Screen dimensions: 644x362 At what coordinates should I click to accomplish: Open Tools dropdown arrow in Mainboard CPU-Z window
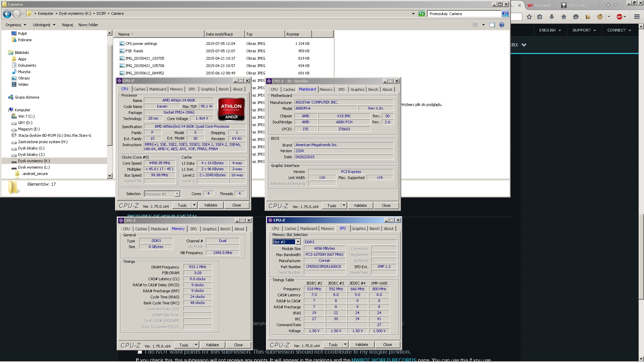(x=344, y=205)
